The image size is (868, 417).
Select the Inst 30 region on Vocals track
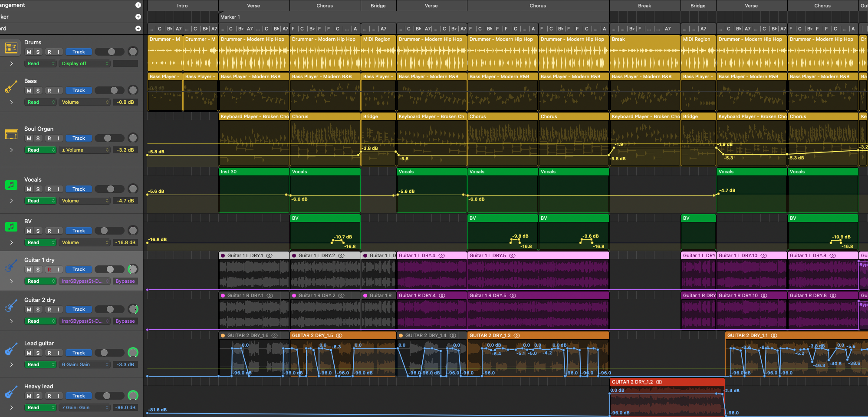[254, 190]
